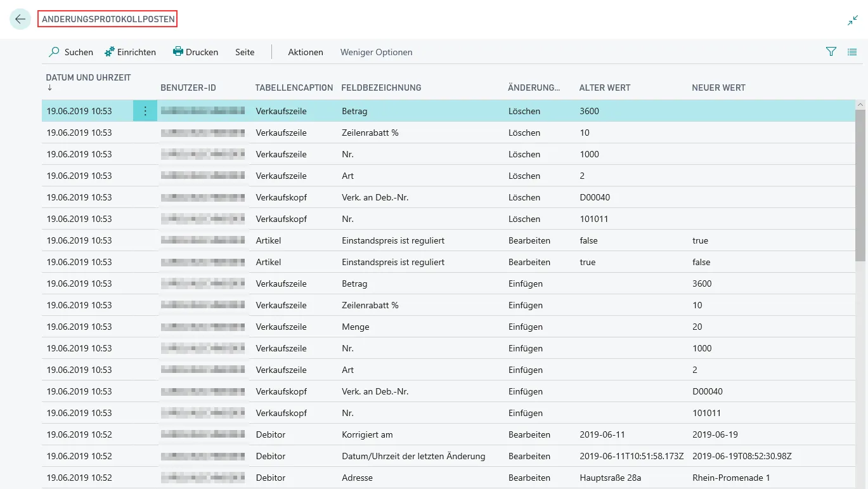Click Bearbeiten in the Korrigiert am row

click(529, 434)
